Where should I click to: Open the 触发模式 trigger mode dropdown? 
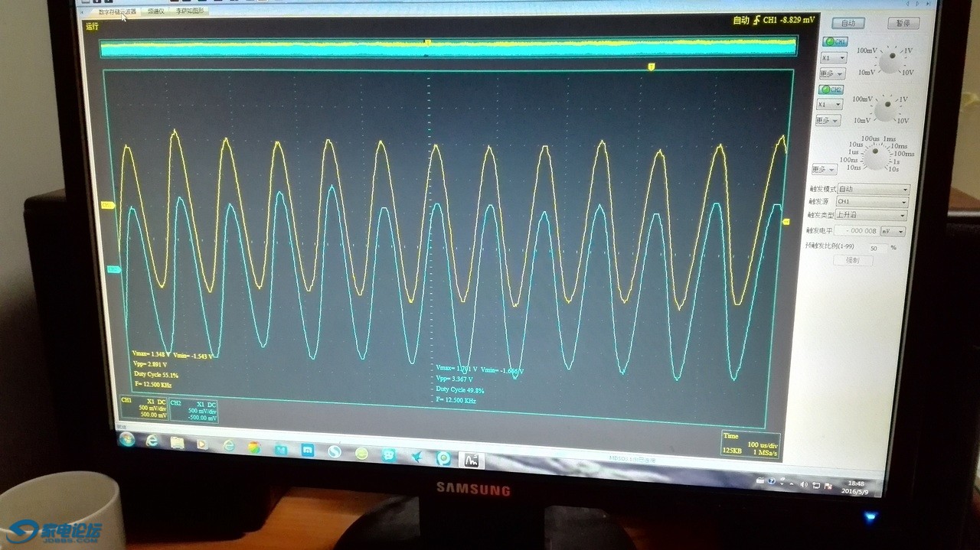click(872, 190)
